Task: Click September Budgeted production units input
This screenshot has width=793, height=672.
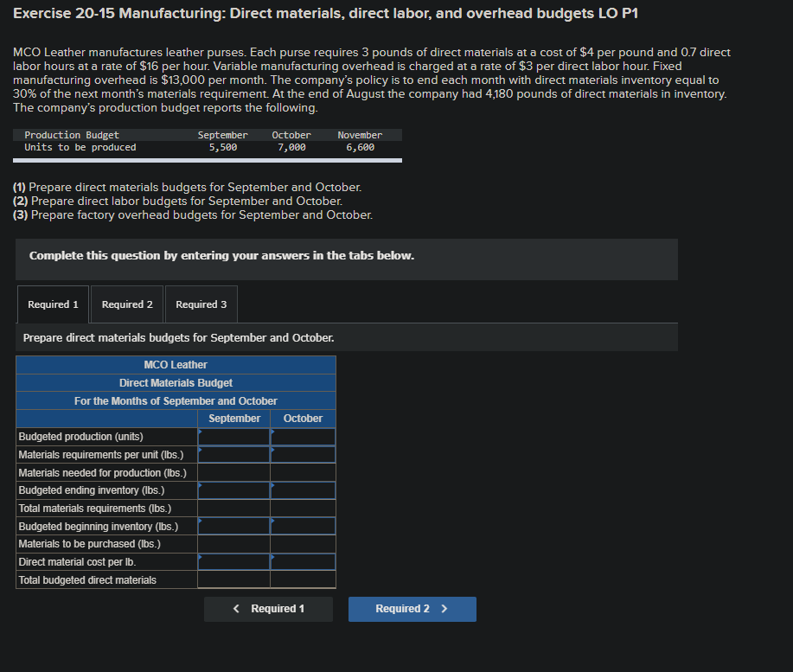Action: [x=233, y=436]
